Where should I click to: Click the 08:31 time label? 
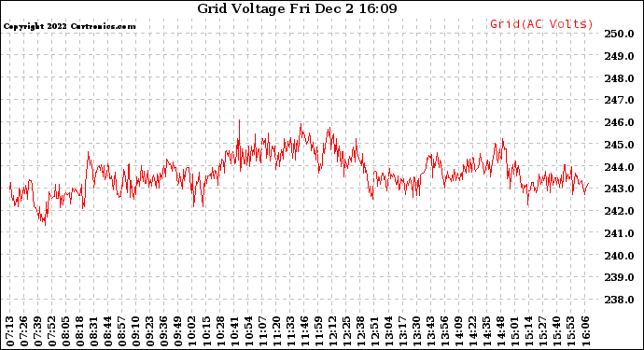click(93, 331)
